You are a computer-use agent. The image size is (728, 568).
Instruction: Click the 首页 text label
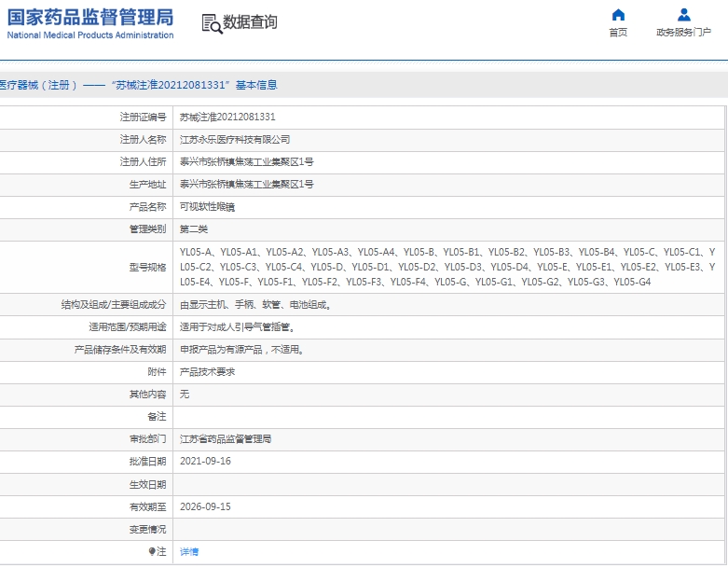[x=618, y=32]
